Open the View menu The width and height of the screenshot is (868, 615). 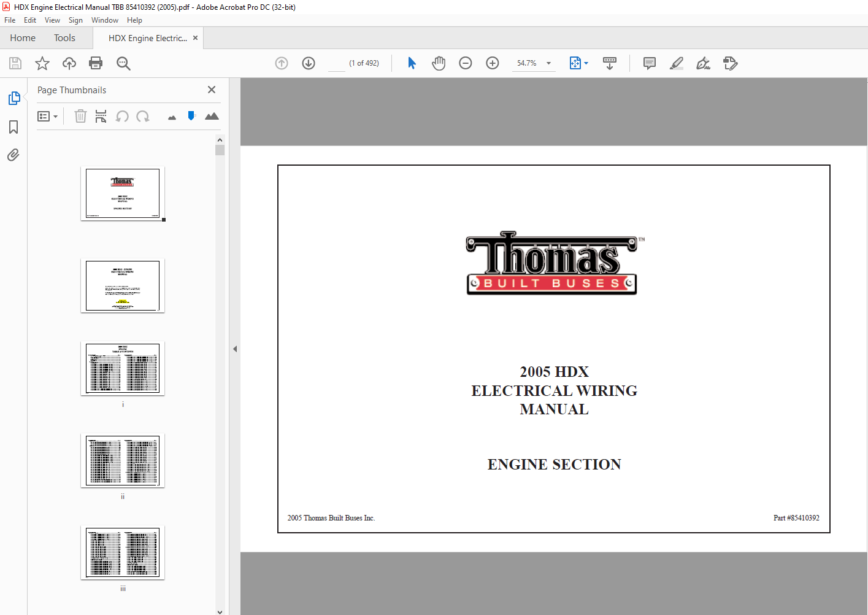pyautogui.click(x=52, y=20)
